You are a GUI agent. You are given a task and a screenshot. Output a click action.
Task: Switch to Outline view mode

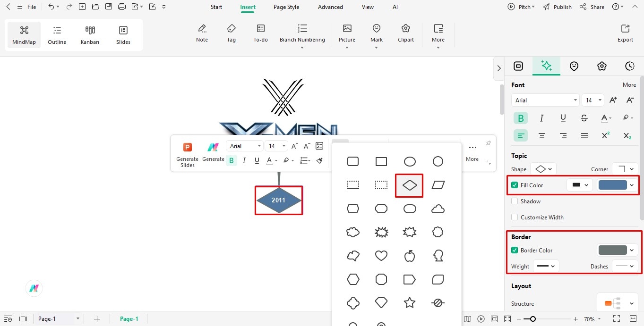pos(57,35)
